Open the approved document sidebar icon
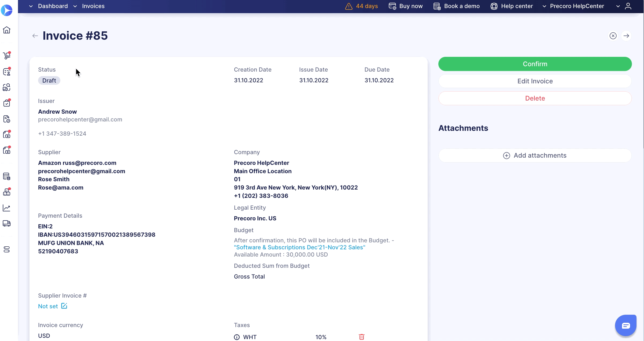 tap(7, 119)
